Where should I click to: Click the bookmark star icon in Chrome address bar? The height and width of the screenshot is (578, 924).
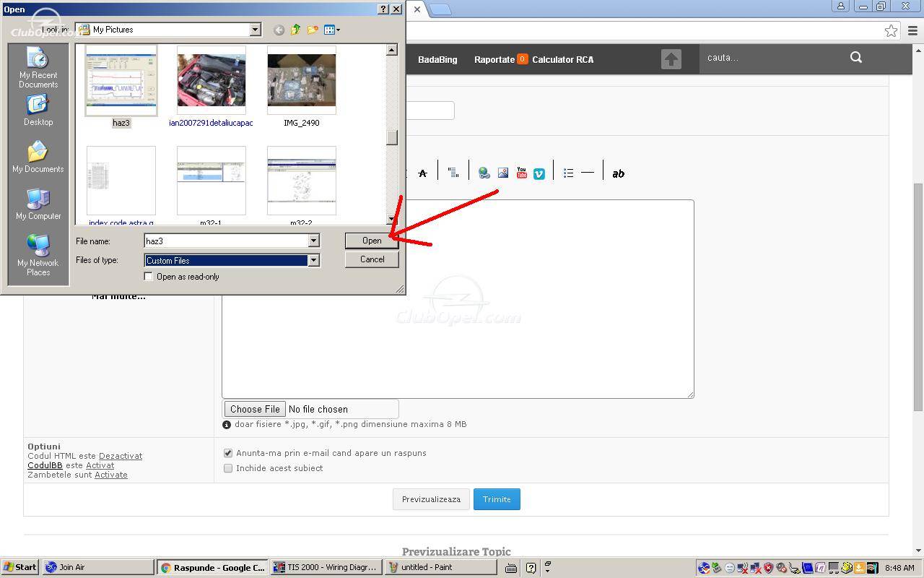892,30
